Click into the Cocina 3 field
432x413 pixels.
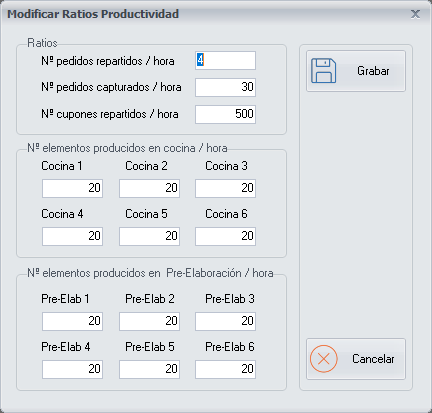pyautogui.click(x=225, y=188)
